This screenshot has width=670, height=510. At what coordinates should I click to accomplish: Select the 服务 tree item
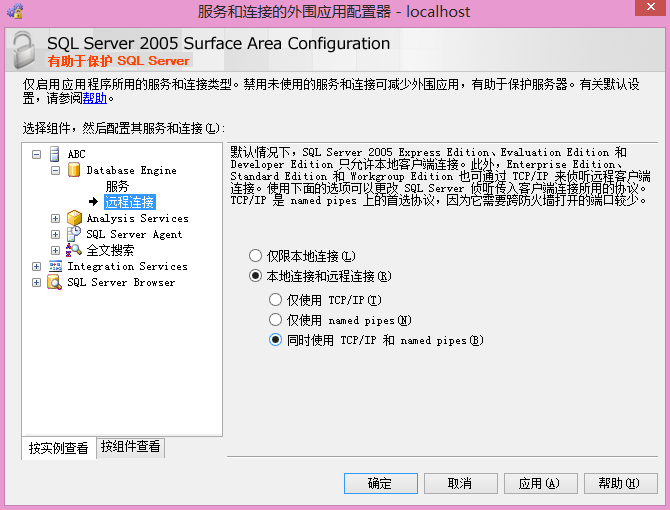coord(117,186)
